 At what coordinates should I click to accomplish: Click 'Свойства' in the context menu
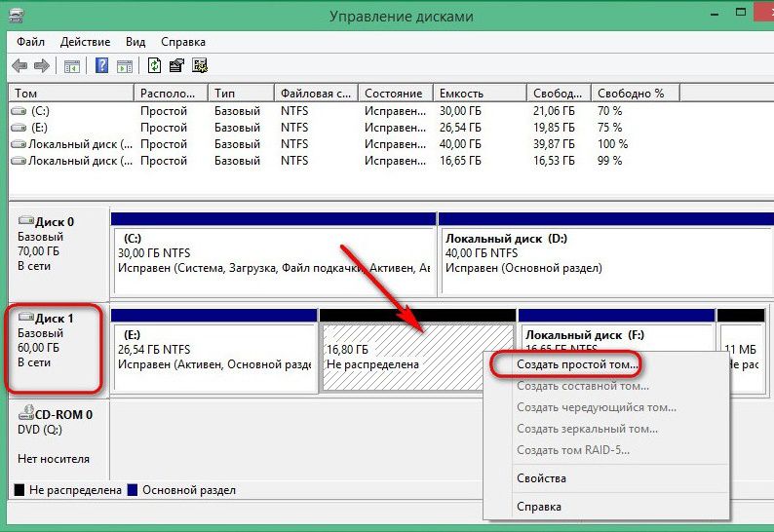(x=541, y=478)
